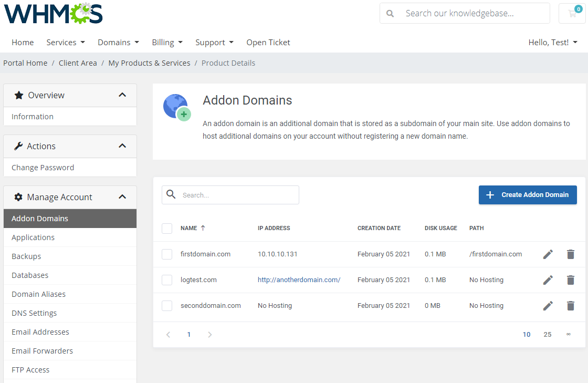Sort by IP Address column header

(x=274, y=228)
